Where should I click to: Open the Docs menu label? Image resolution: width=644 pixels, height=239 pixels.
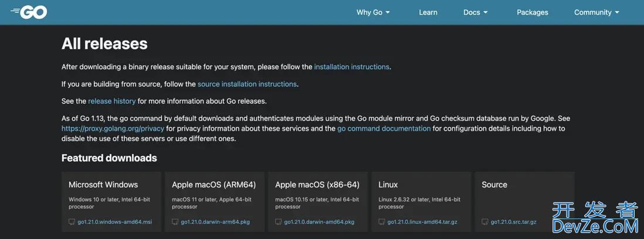pos(472,12)
